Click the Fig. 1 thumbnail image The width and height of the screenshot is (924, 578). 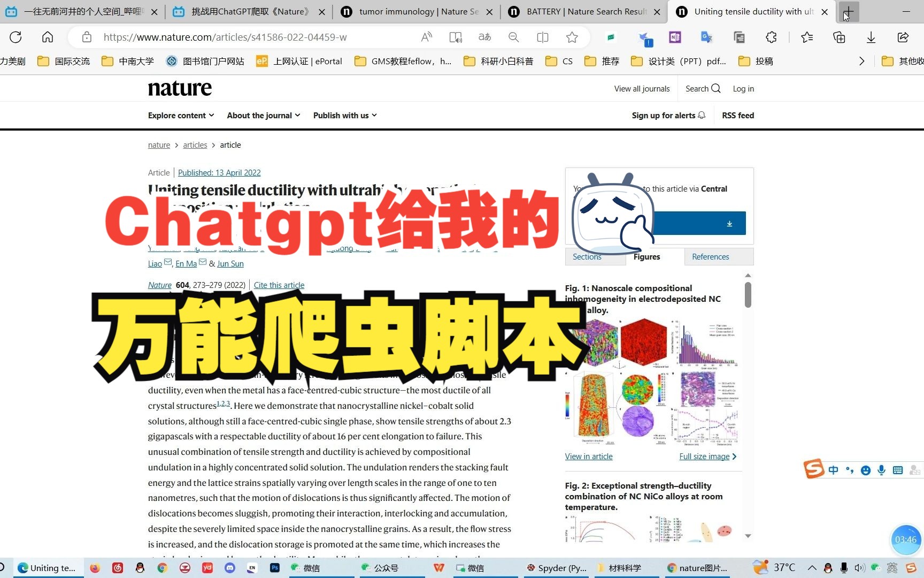click(653, 383)
